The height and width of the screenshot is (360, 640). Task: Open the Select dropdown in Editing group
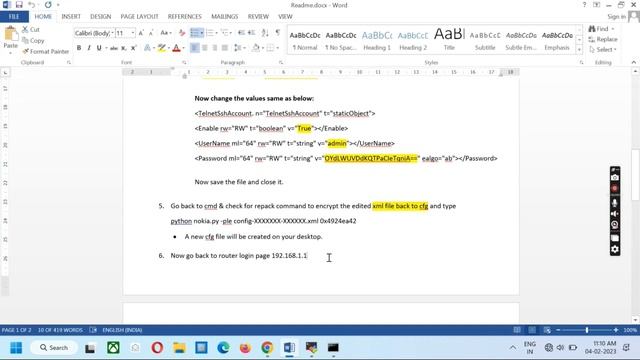(x=603, y=49)
